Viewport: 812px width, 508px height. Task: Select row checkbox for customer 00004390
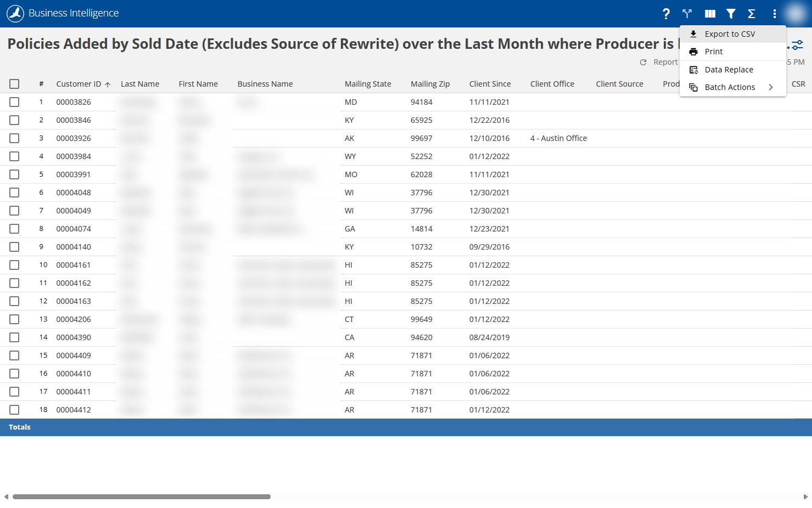(x=14, y=337)
